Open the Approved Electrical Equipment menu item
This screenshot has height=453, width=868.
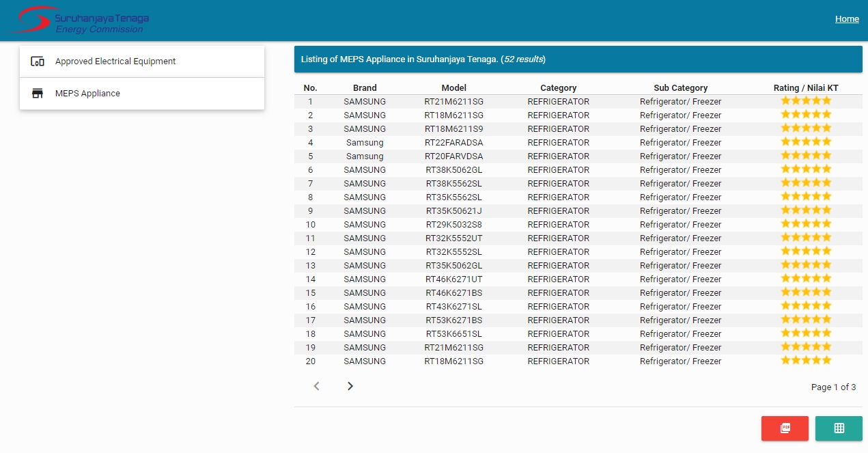click(x=115, y=61)
